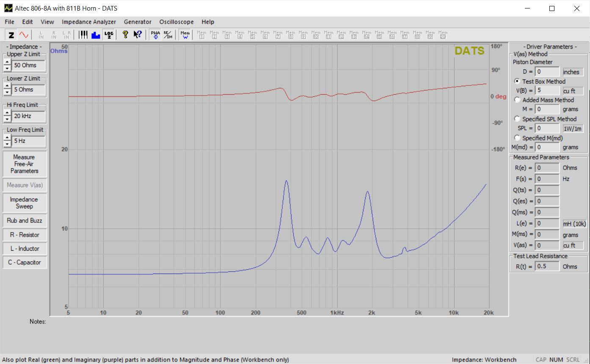Select the Added Mass Method radio button

pyautogui.click(x=517, y=100)
